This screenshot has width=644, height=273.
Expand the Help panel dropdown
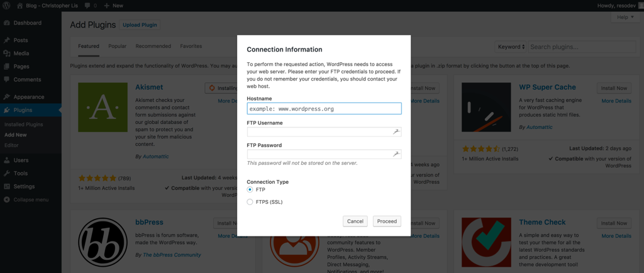626,17
